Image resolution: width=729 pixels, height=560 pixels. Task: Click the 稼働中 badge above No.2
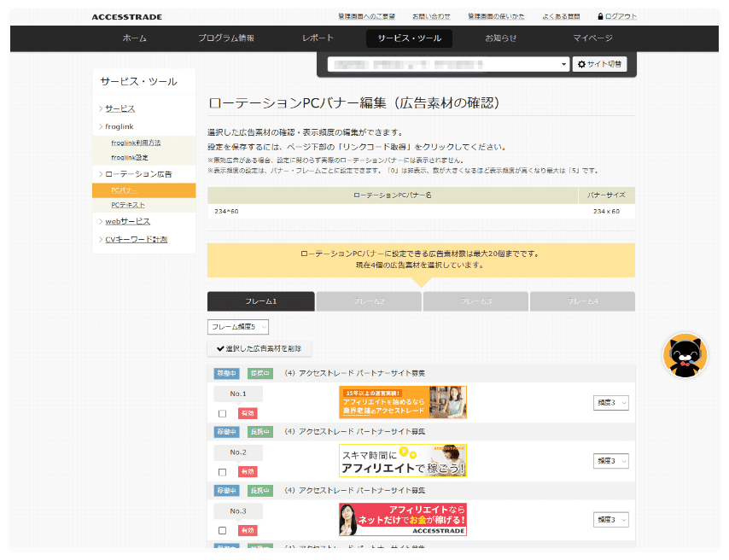point(226,432)
